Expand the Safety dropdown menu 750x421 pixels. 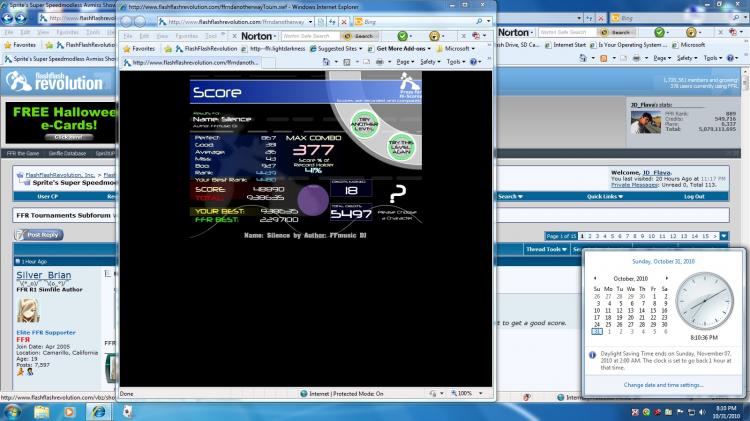[430, 62]
